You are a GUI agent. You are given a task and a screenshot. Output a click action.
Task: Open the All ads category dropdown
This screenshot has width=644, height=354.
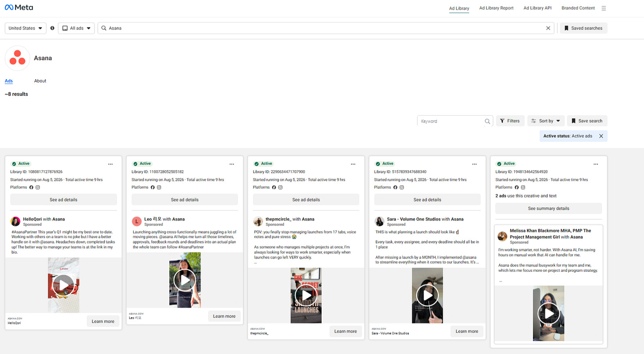coord(77,28)
